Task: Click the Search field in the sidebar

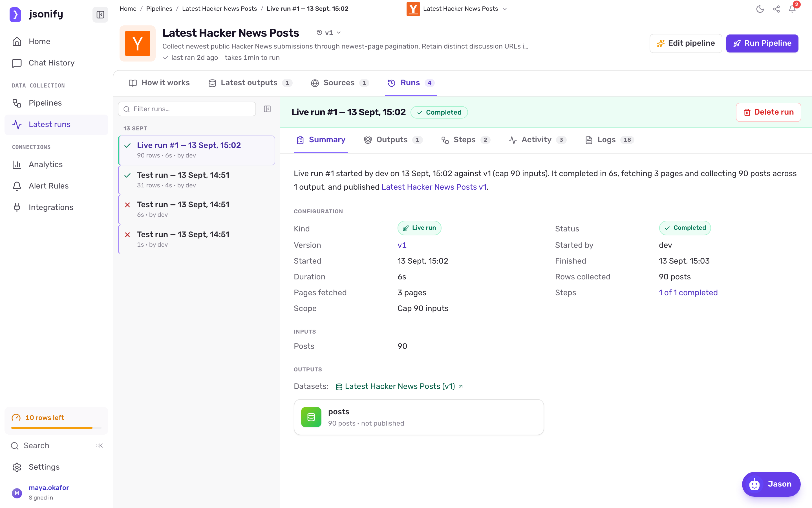Action: (x=56, y=446)
